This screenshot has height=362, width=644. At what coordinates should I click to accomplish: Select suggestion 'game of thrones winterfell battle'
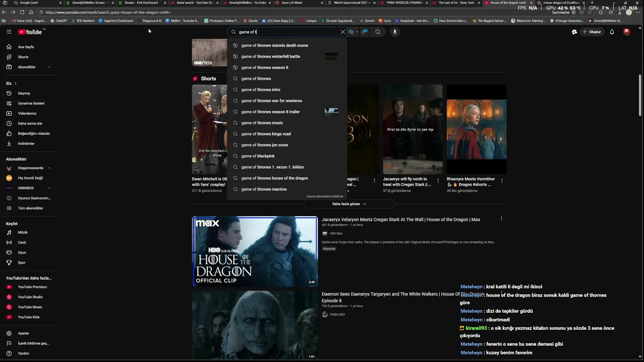(287, 56)
